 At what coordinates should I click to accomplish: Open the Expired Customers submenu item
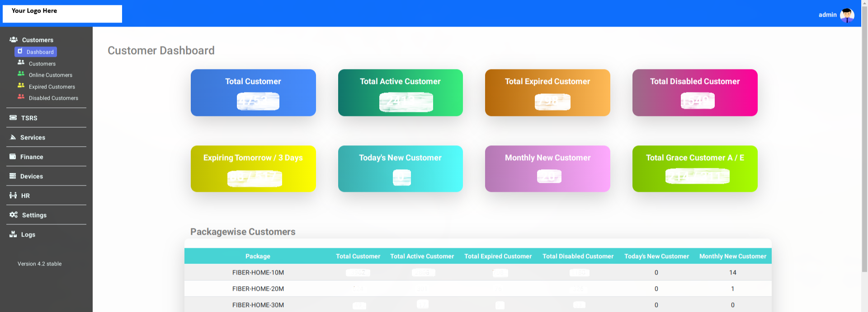52,87
